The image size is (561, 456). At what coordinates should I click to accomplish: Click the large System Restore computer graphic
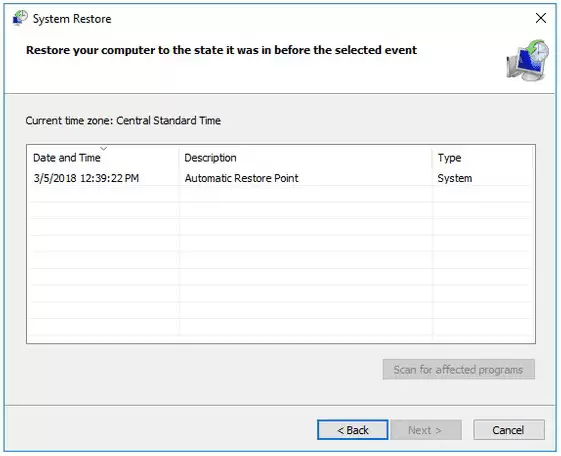click(x=527, y=60)
